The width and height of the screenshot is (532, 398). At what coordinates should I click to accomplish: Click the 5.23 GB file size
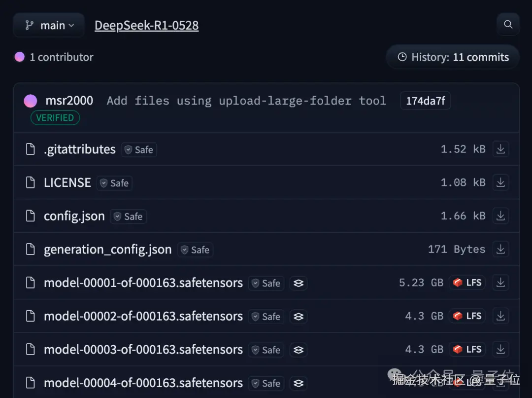click(x=421, y=283)
